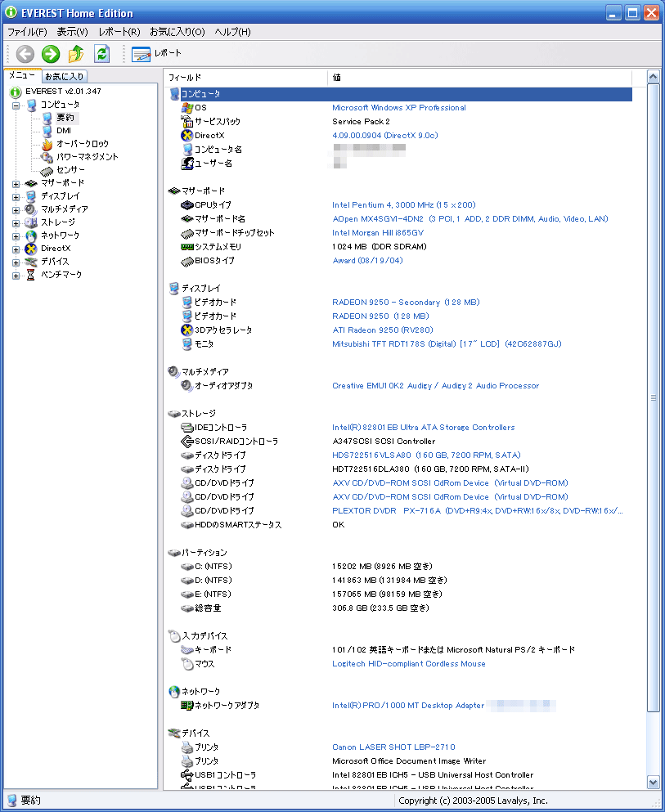Open the ATI Radeon 9250 (RV280) link
This screenshot has height=812, width=665.
coord(382,330)
